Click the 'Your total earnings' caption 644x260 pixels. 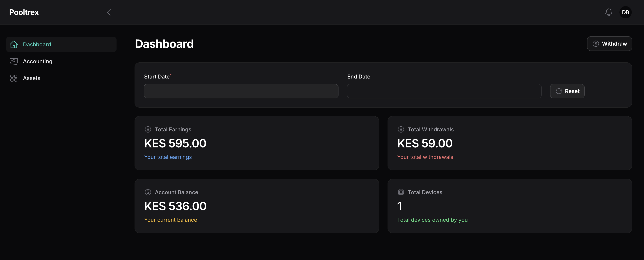(168, 157)
